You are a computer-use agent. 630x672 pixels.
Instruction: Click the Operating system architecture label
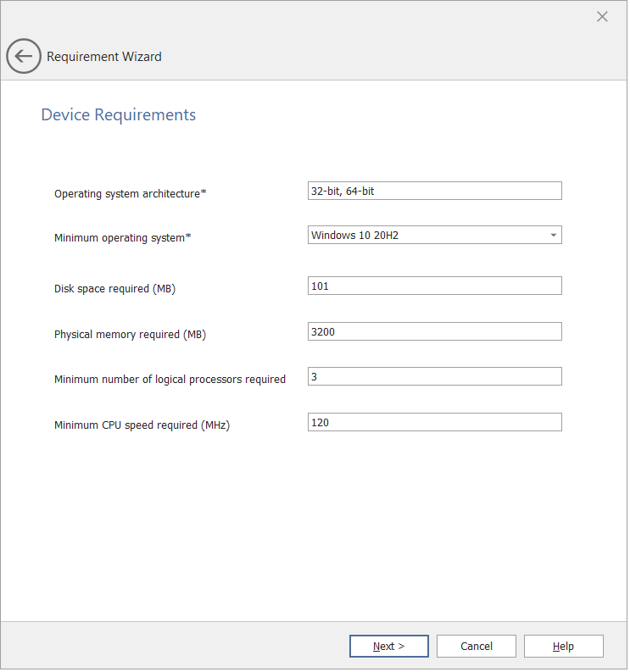click(x=130, y=194)
